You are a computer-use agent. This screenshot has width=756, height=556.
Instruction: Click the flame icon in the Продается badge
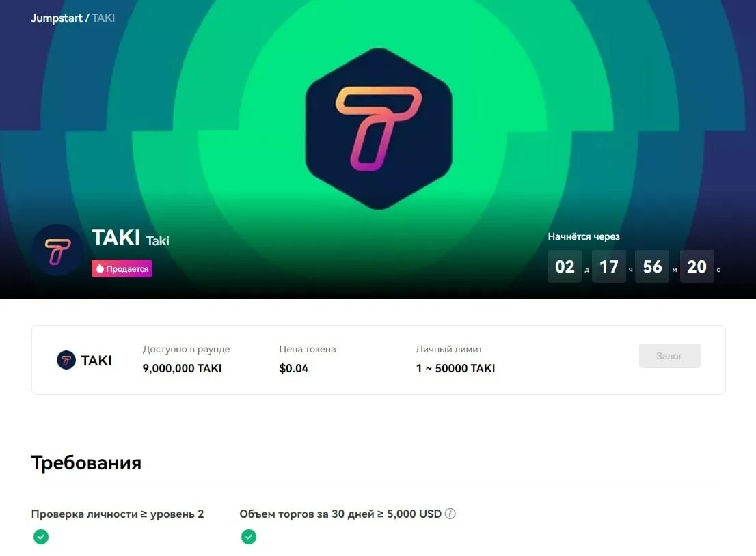click(x=100, y=269)
